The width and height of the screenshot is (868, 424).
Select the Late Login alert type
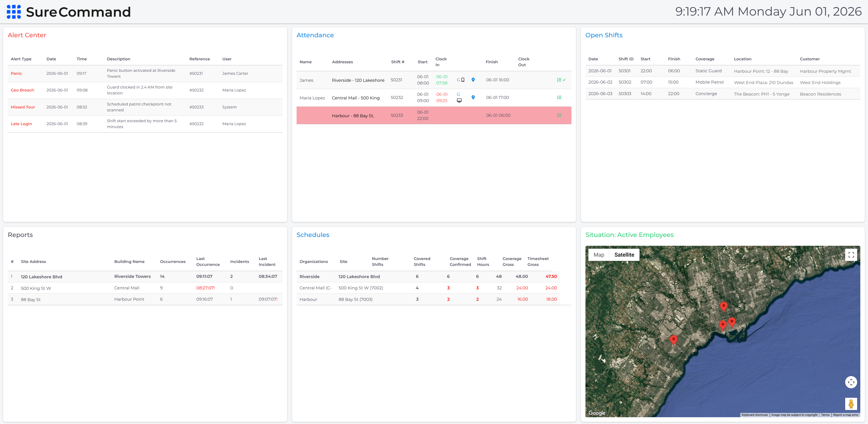coord(21,124)
